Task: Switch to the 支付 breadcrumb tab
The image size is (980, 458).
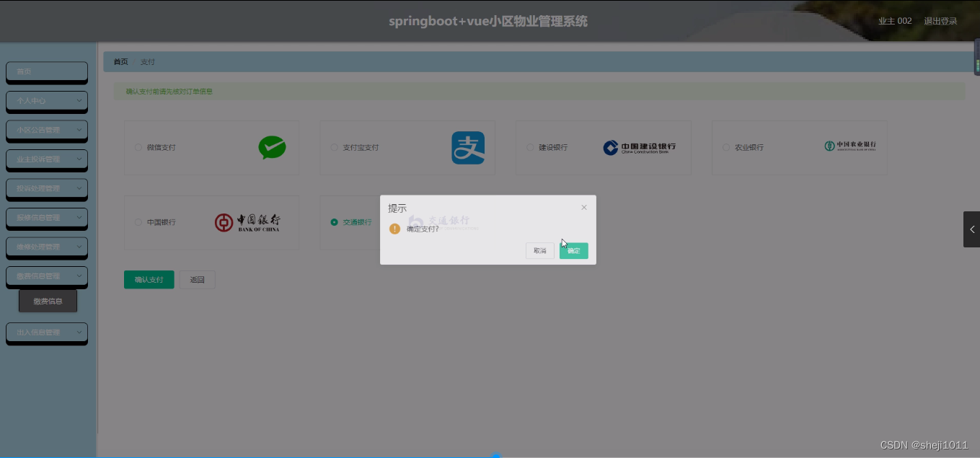Action: pos(147,61)
